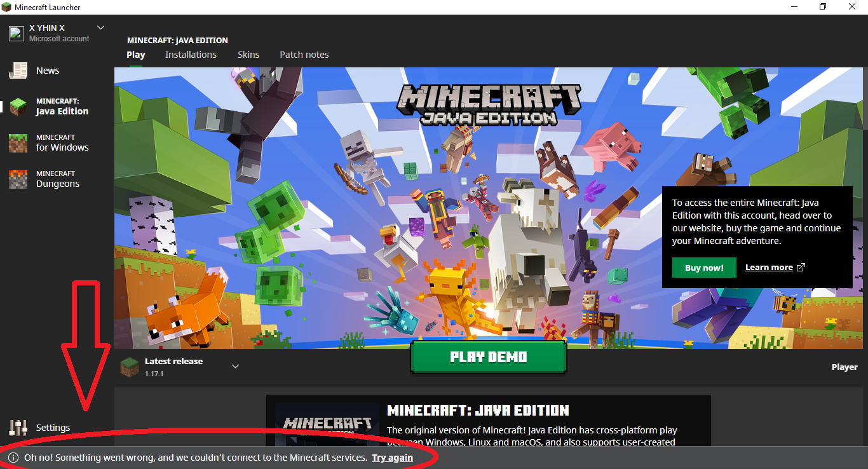The width and height of the screenshot is (868, 469).
Task: Select the Java Edition grass block icon
Action: [18, 107]
